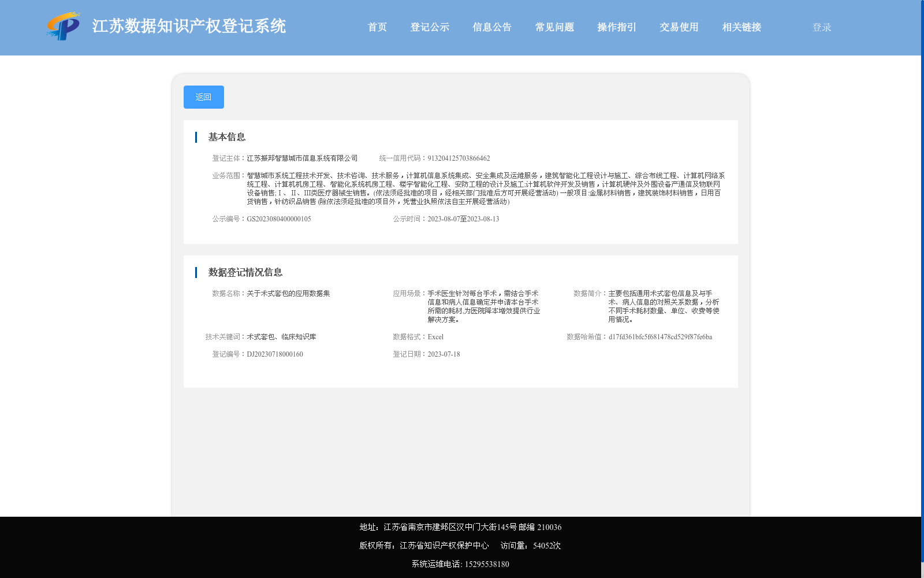The image size is (924, 578).
Task: Click the publicity period 2023-08-07至2023-08-13
Action: (463, 219)
